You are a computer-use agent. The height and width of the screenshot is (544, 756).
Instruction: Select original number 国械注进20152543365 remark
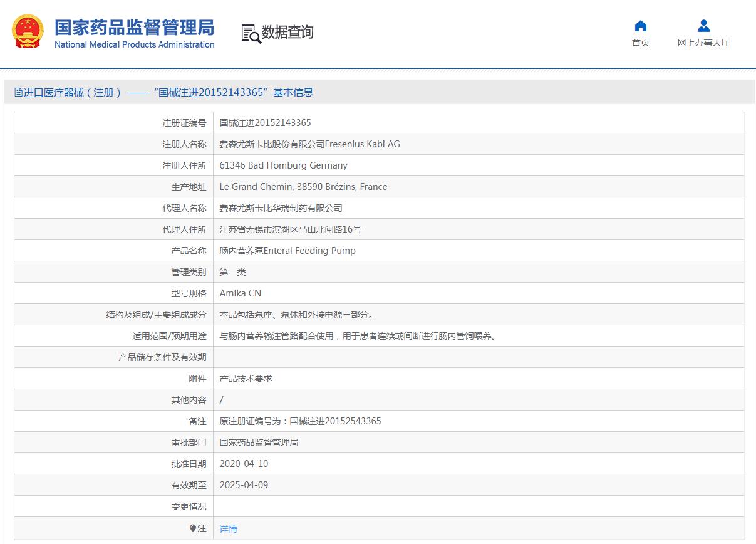pos(300,421)
